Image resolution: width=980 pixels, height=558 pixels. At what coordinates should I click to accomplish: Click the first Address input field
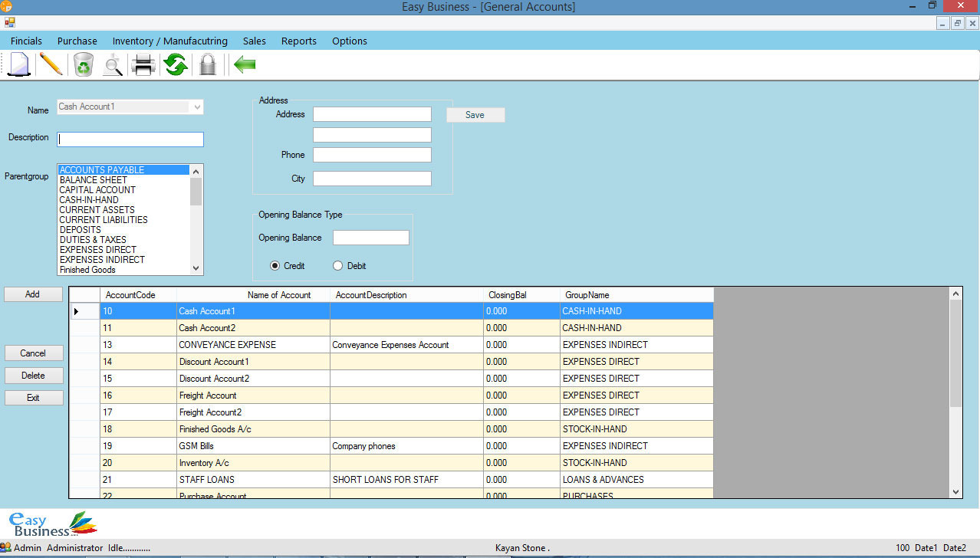coord(372,114)
